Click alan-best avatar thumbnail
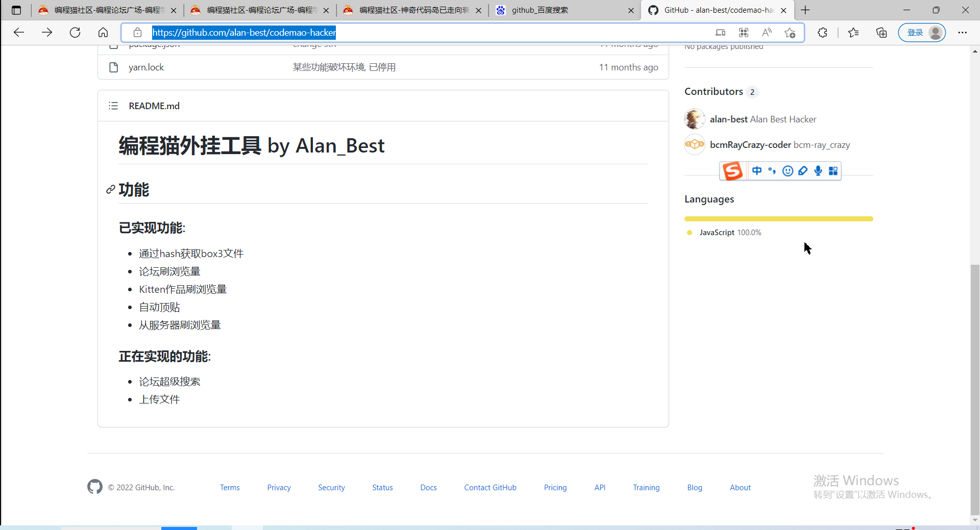Screen dimensions: 980x530 (695, 119)
